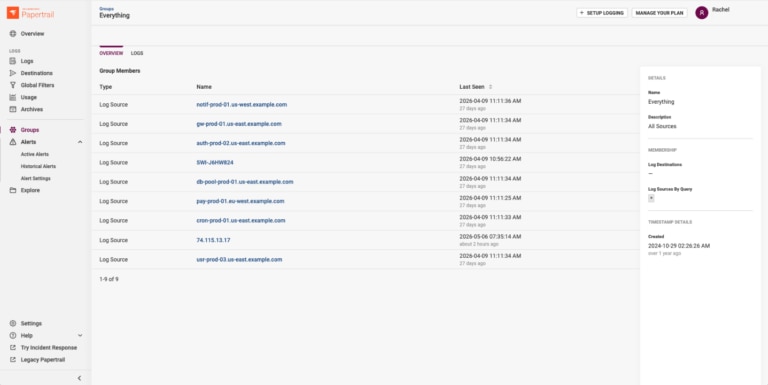Open Global Filters in the sidebar
The image size is (768, 385).
pos(37,85)
